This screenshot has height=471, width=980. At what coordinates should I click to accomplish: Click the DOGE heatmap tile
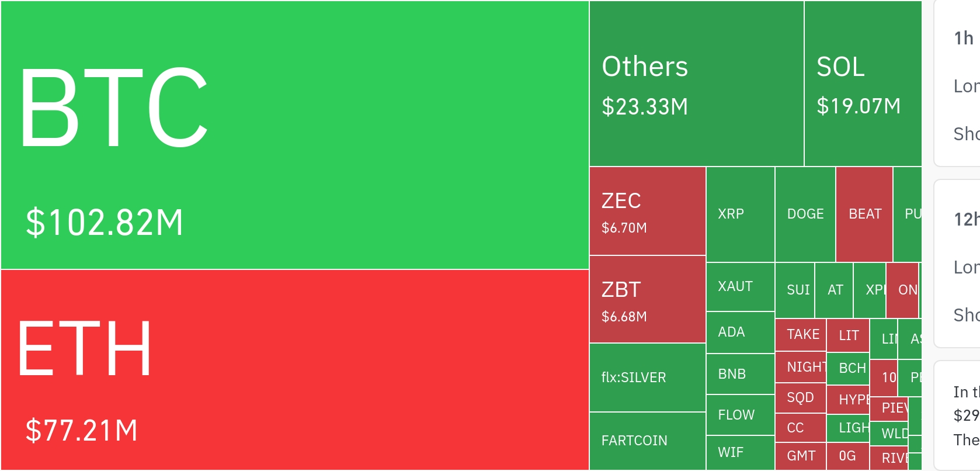[805, 214]
